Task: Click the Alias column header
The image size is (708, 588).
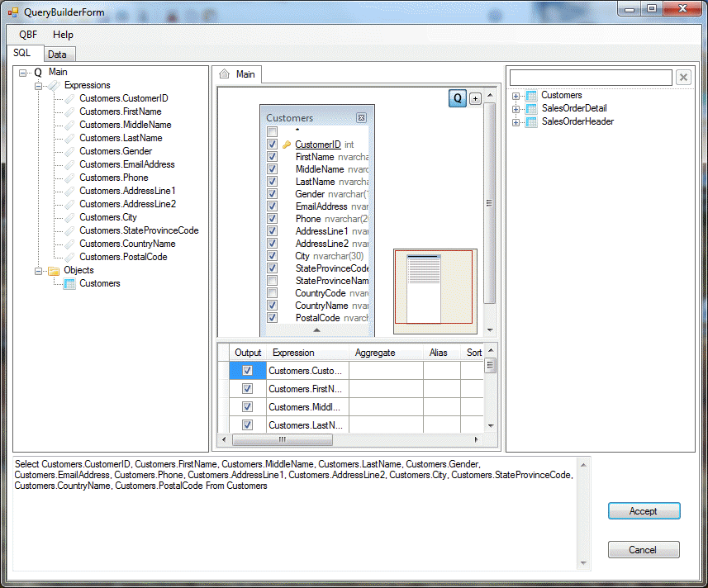Action: 442,353
